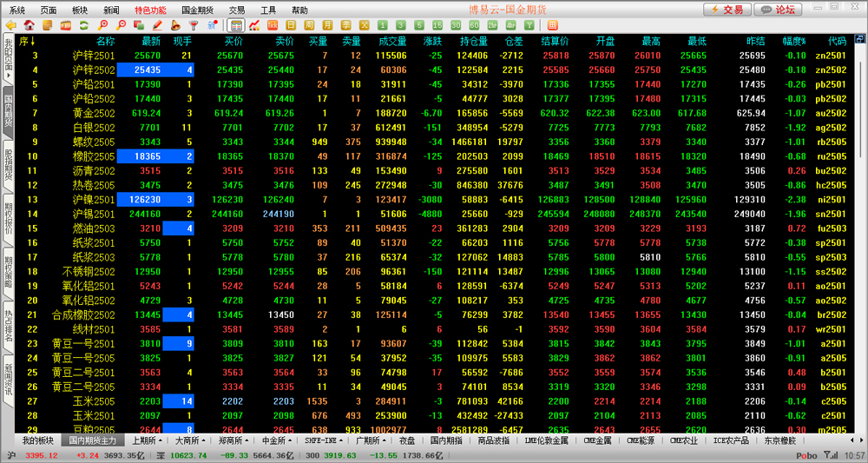868x463 pixels.
Task: Switch to the 夜盘 tab
Action: pos(407,440)
